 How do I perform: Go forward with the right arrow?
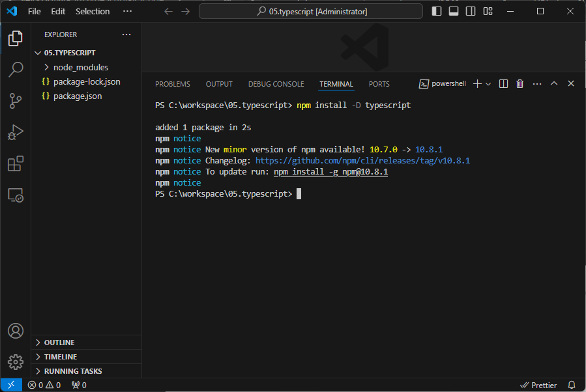point(185,12)
